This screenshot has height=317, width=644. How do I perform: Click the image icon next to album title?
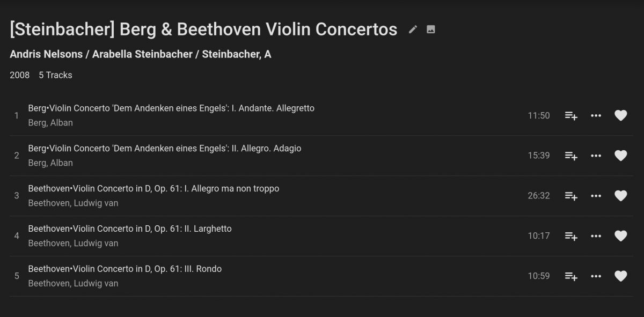(430, 30)
